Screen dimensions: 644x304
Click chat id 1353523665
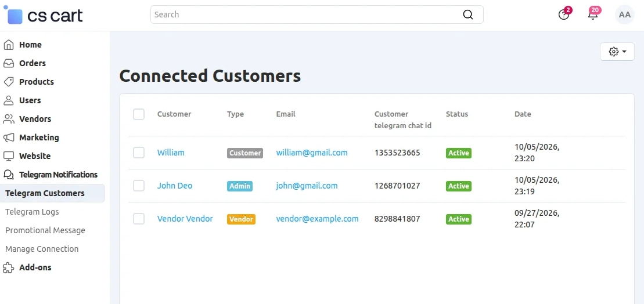pyautogui.click(x=397, y=153)
